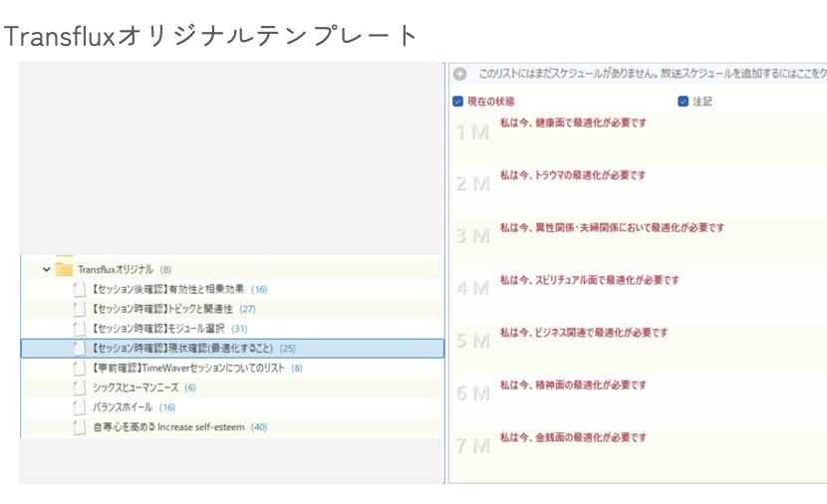827x504 pixels.
Task: Click document icon beside シックスヒューマンニーズ
Action: pos(79,387)
